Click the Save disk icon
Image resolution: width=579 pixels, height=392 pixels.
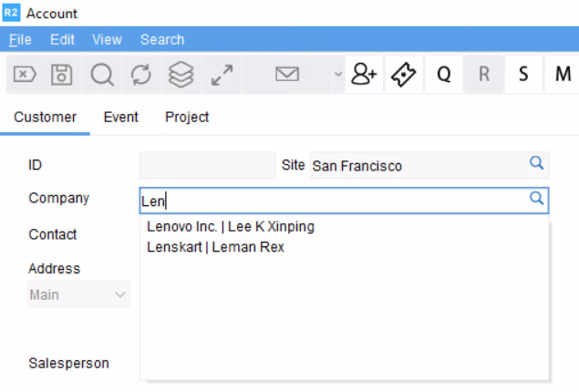click(62, 75)
